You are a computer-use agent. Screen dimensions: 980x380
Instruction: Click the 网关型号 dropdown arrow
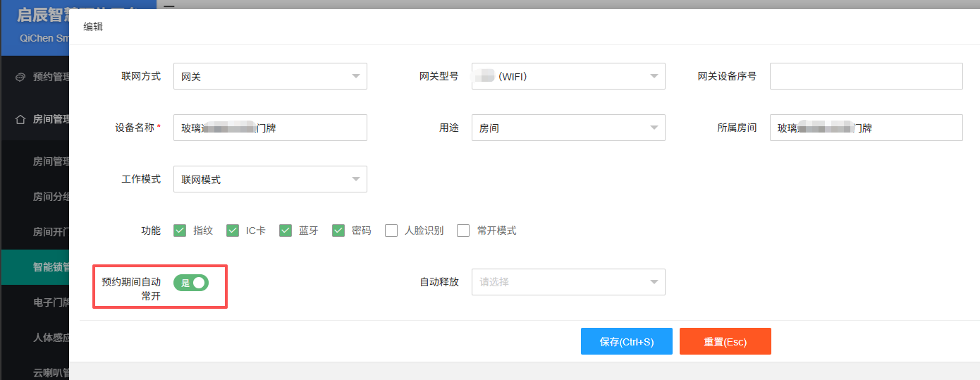point(654,77)
